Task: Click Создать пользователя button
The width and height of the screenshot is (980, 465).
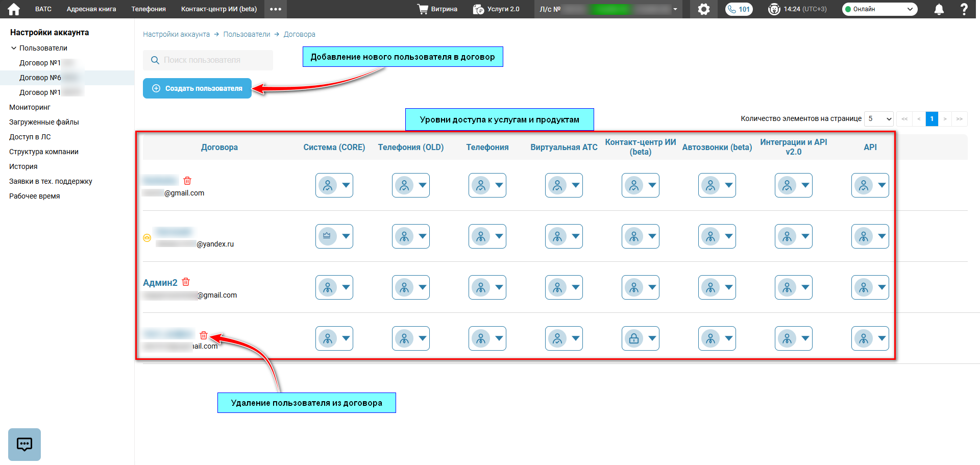Action: 197,88
